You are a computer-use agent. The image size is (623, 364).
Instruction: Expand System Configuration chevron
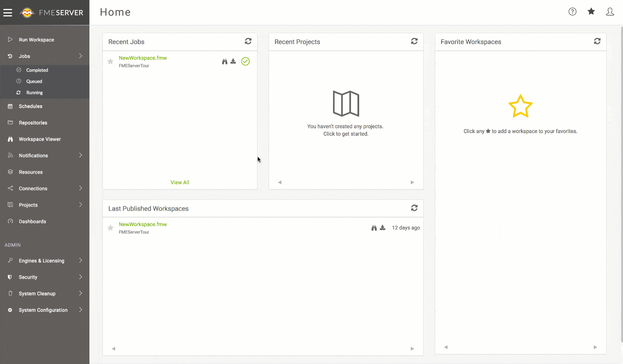pos(80,310)
